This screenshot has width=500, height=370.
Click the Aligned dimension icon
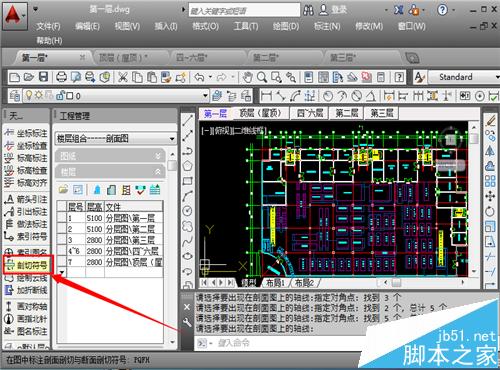coord(281,96)
